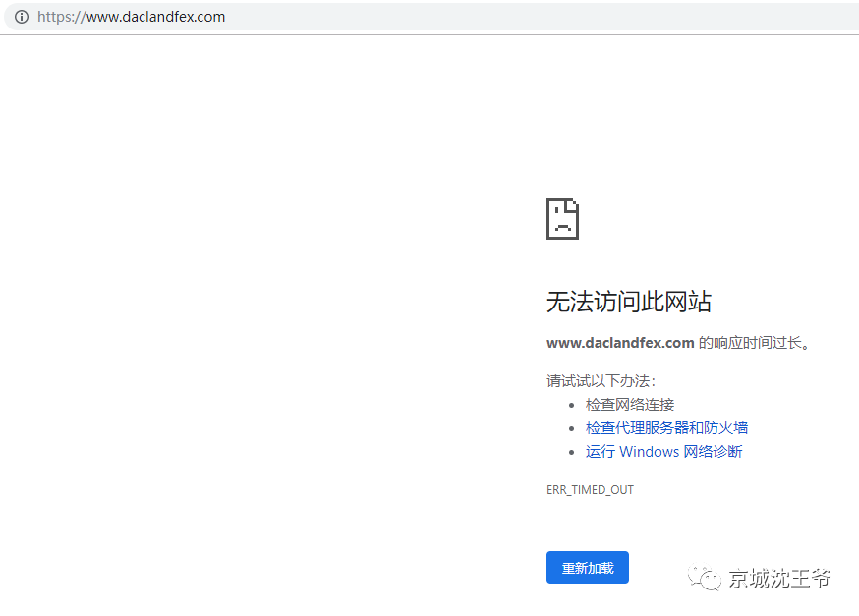Click the 请试试以下办法 suggestion label

tap(601, 380)
